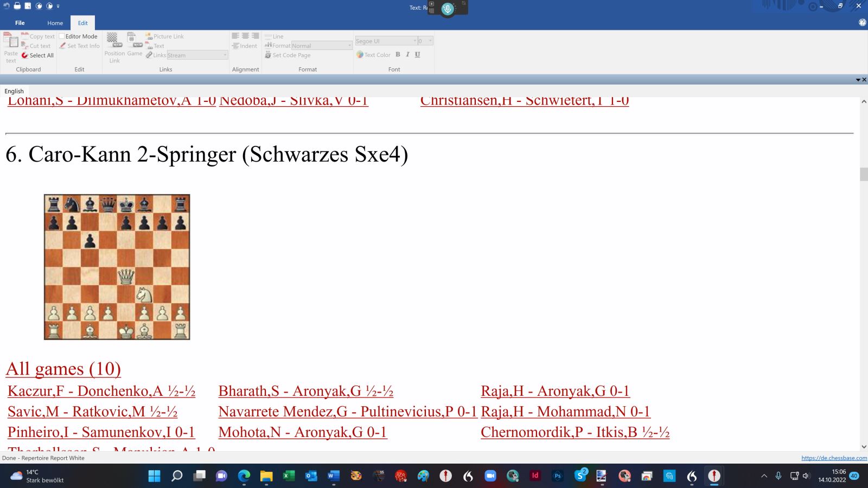868x488 pixels.
Task: Open the All games (10) link
Action: (x=63, y=369)
